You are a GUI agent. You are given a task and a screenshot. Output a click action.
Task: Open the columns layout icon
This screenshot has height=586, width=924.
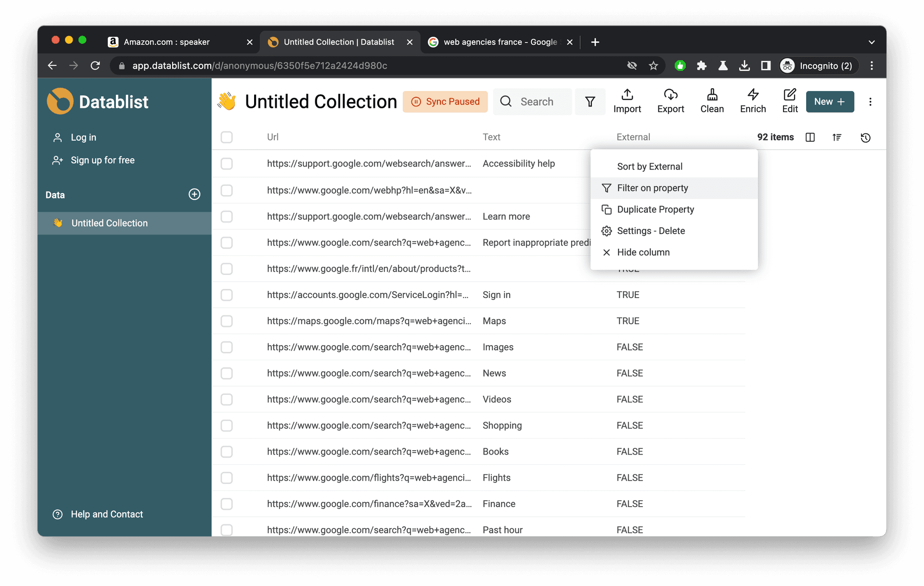pyautogui.click(x=810, y=137)
